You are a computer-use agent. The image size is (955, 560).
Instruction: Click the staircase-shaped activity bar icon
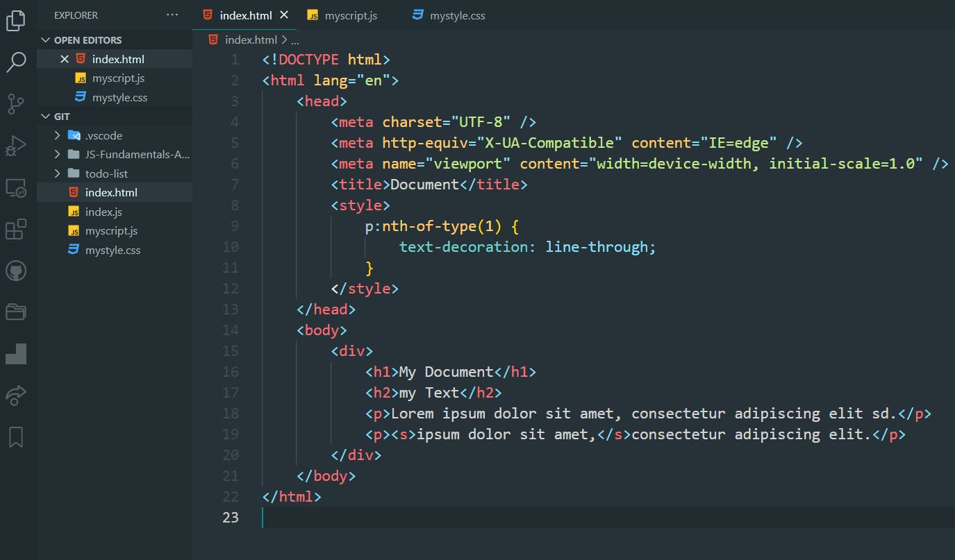pos(16,354)
